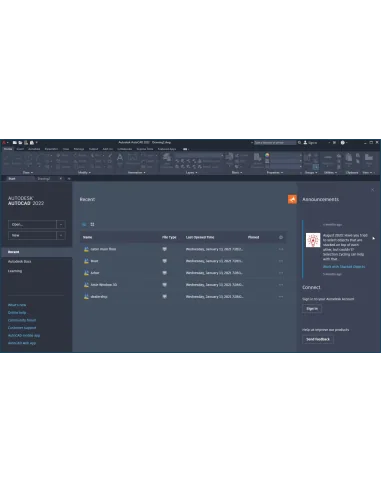
Task: Sort by the Name column header
Action: (87, 237)
